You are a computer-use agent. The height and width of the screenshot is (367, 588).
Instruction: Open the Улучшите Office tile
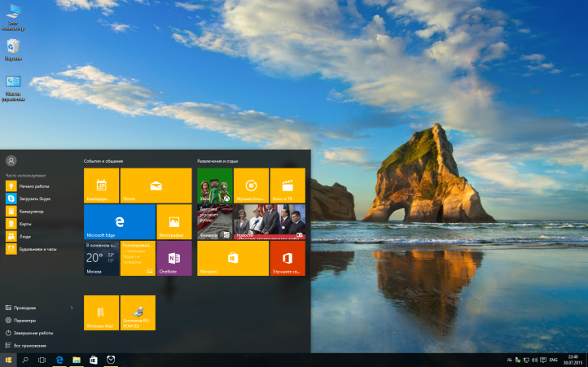[x=287, y=258]
